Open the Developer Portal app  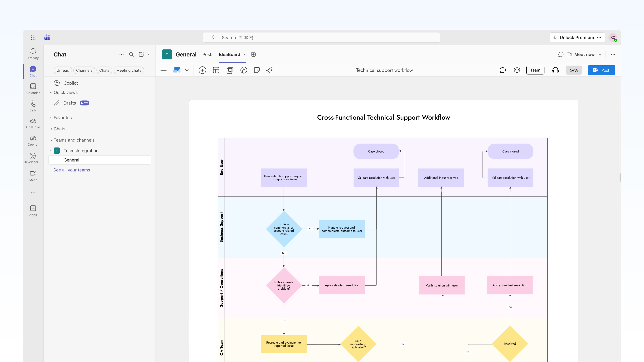click(33, 158)
